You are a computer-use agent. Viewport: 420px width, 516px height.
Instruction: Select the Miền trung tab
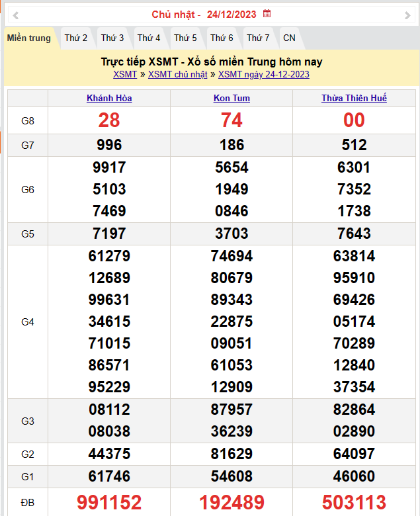tap(29, 38)
